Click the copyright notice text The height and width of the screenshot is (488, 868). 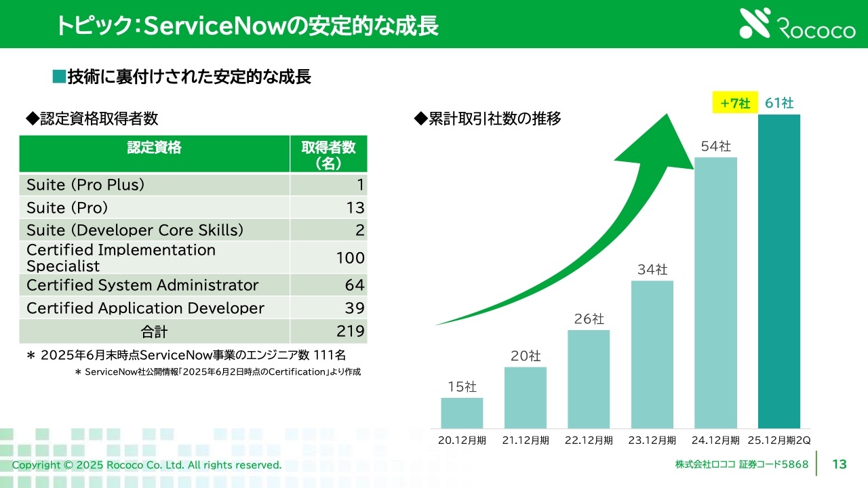click(x=146, y=465)
